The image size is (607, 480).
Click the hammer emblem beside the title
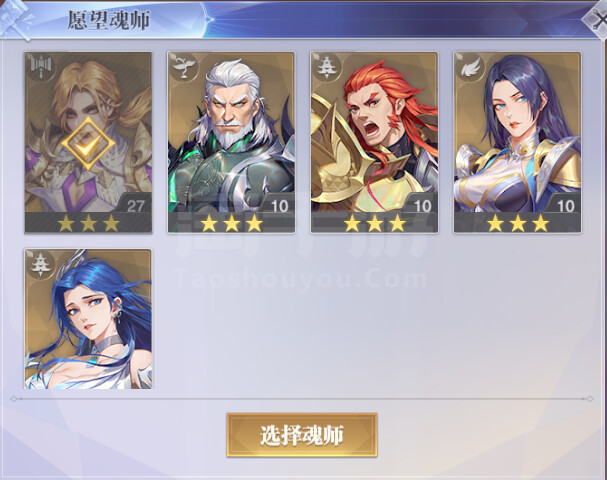pyautogui.click(x=15, y=20)
